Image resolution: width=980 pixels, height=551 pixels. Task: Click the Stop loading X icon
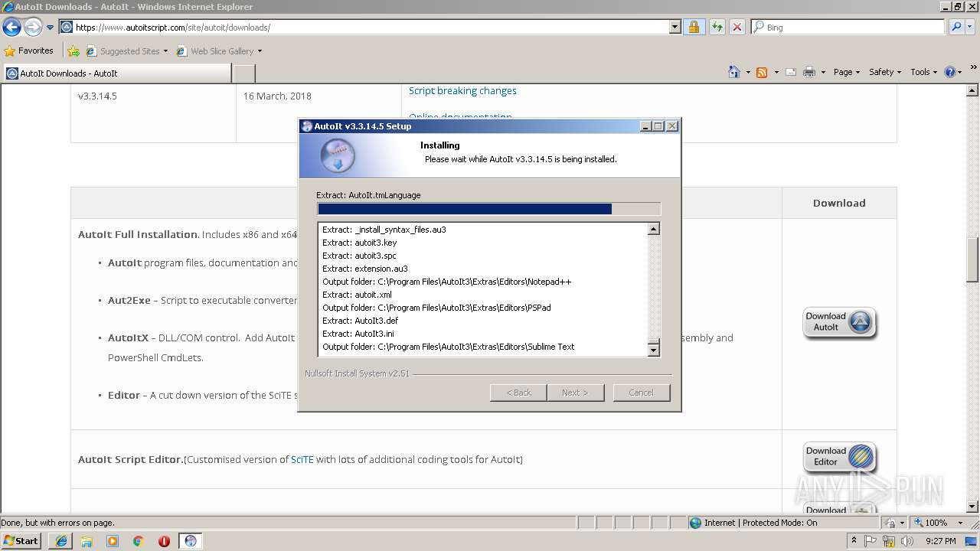[737, 28]
